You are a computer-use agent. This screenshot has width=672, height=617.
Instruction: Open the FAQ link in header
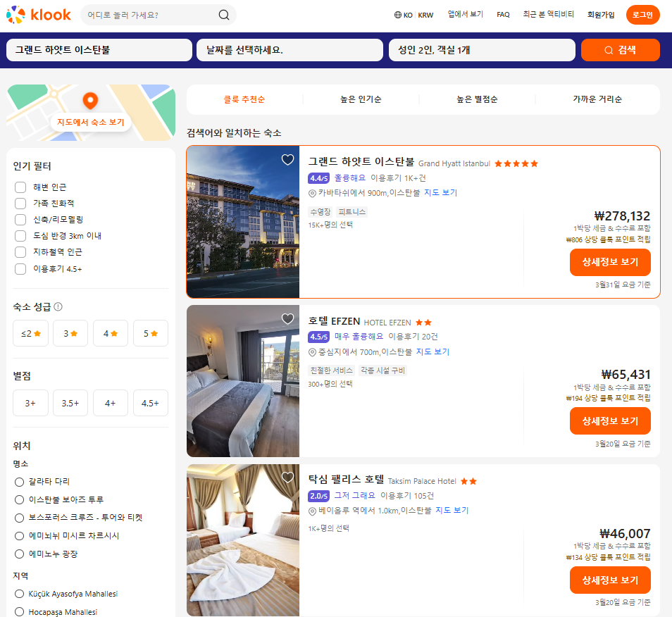pos(503,15)
